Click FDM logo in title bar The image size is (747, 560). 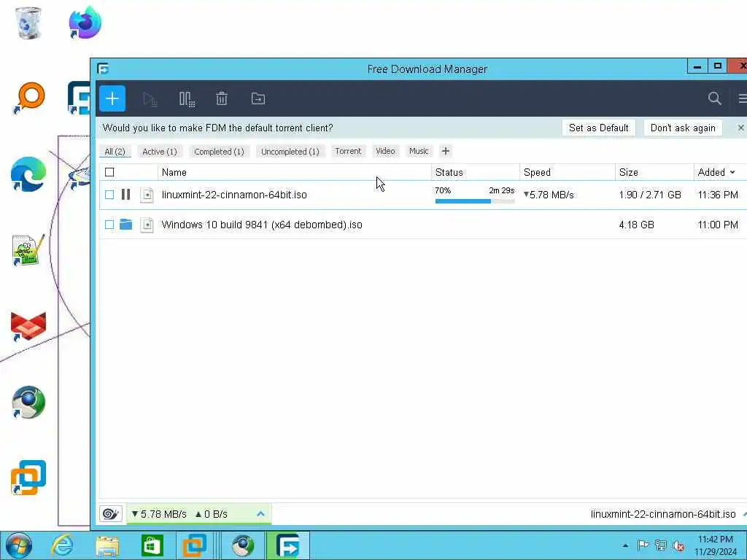tap(103, 69)
